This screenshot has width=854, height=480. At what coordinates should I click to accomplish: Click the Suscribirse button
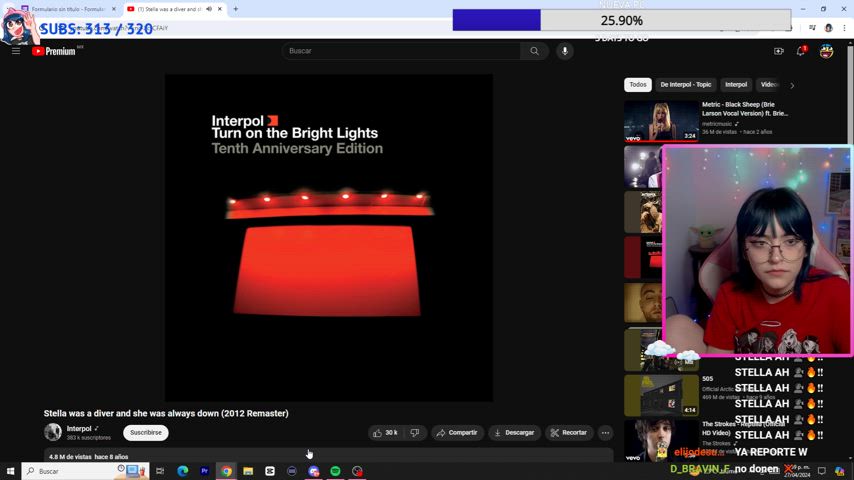click(145, 433)
